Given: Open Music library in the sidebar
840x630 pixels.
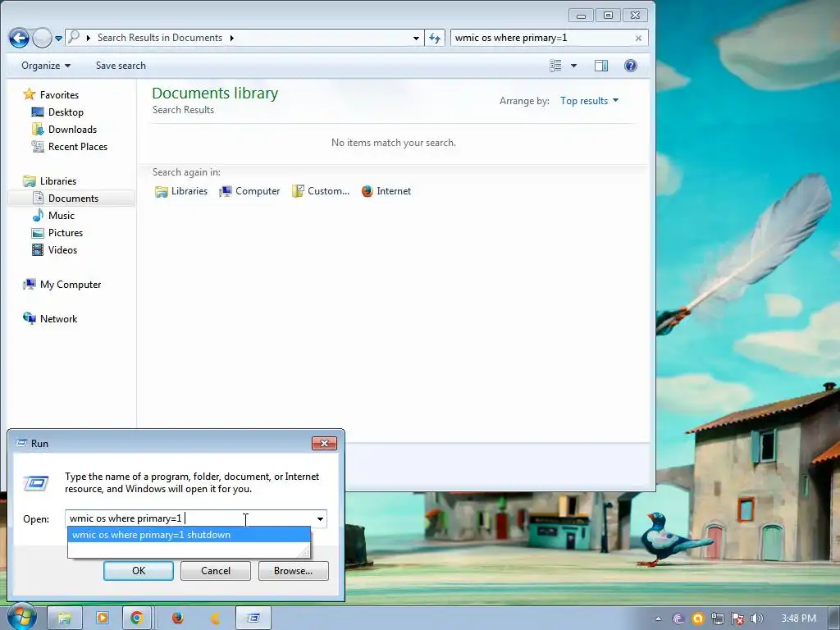Looking at the screenshot, I should point(61,216).
